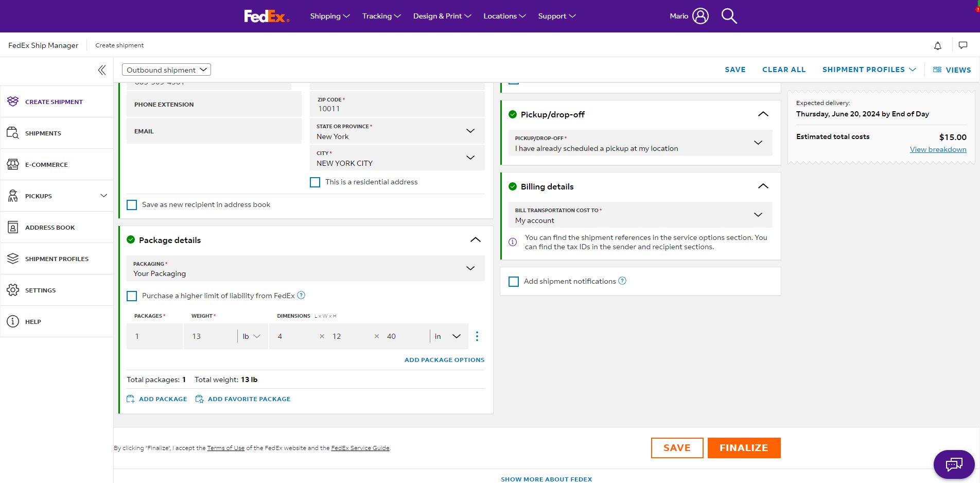This screenshot has height=483, width=980.
Task: Click the Create Shipment sidebar icon
Action: coord(13,101)
